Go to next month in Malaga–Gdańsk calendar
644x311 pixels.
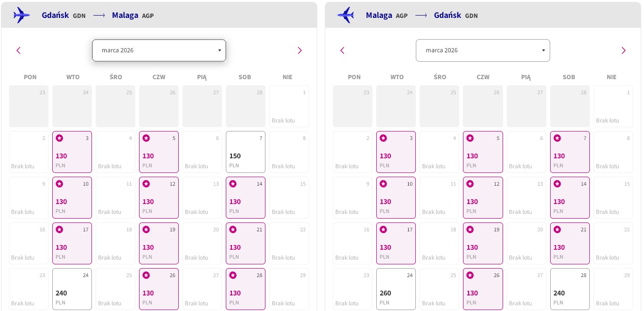[x=623, y=50]
